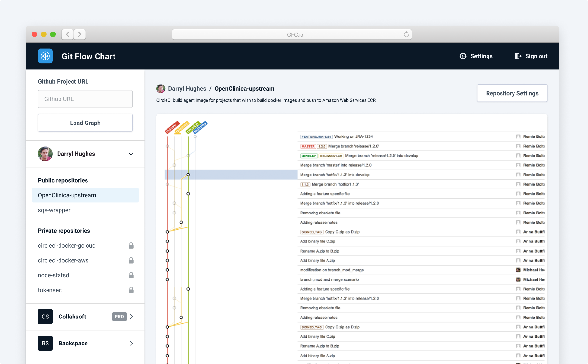Click the PRO badge next to Collabsoft
Screen dimensions: 588x364
click(119, 317)
